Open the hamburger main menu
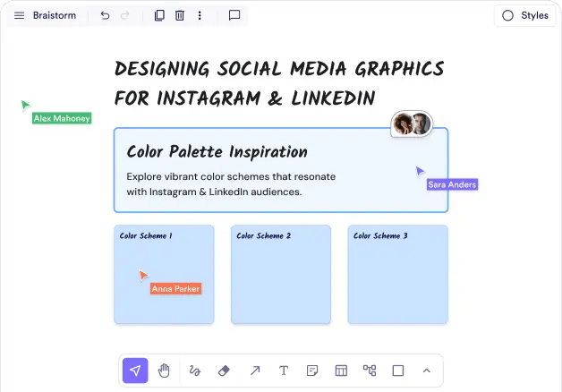Image resolution: width=562 pixels, height=392 pixels. point(20,15)
